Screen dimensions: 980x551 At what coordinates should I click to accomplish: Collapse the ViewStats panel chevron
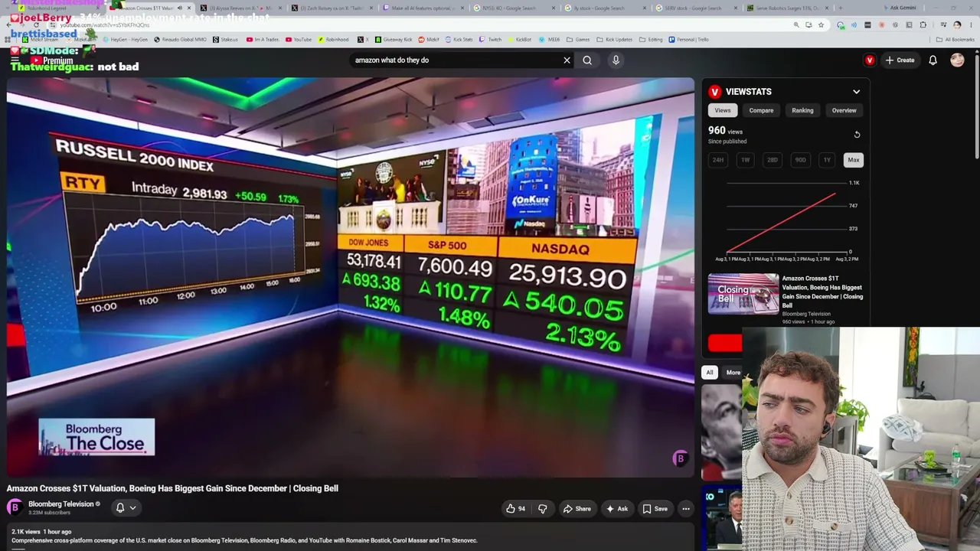point(856,92)
